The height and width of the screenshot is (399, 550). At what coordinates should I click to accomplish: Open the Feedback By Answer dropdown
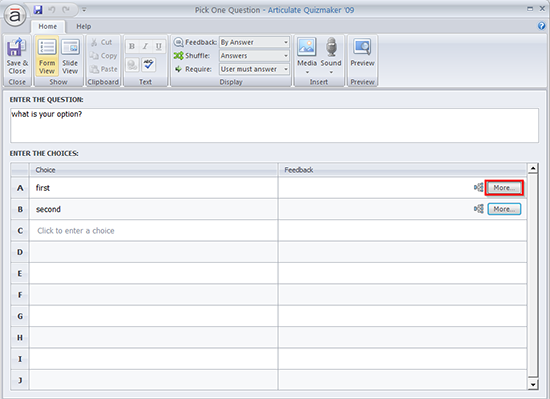point(254,42)
